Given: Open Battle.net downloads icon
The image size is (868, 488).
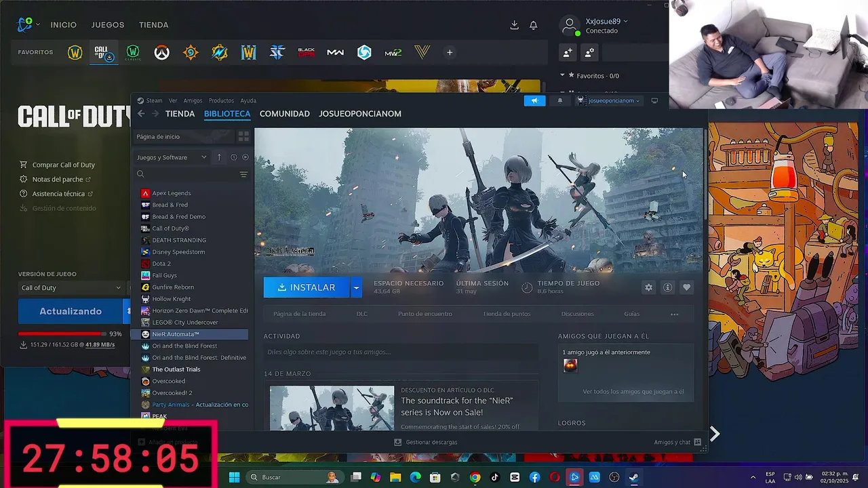Looking at the screenshot, I should point(514,25).
